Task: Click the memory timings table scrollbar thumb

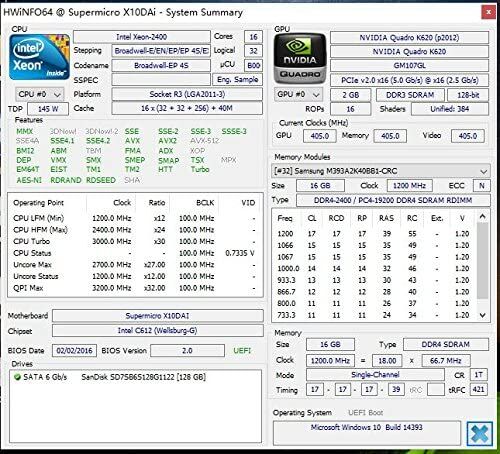Action: [x=482, y=260]
